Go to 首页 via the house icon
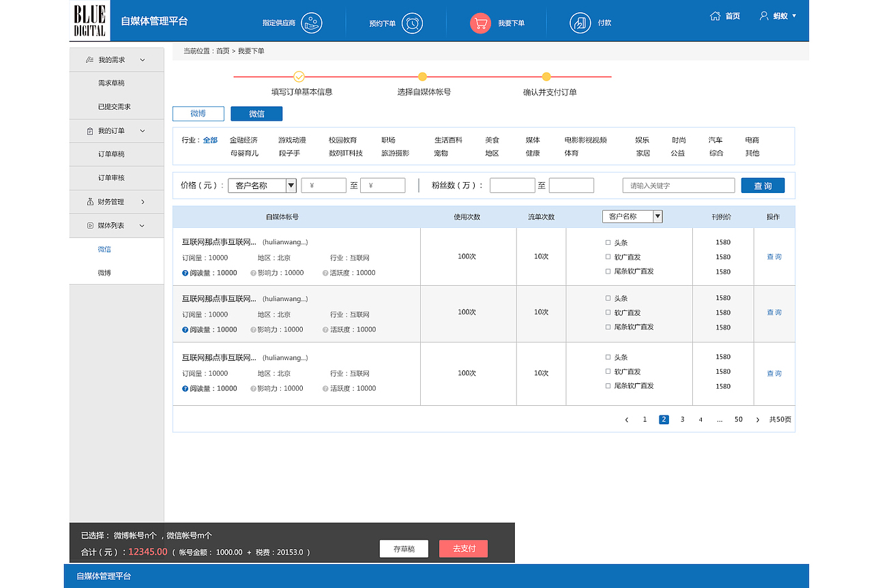Viewport: 873px width, 588px height. tap(715, 16)
